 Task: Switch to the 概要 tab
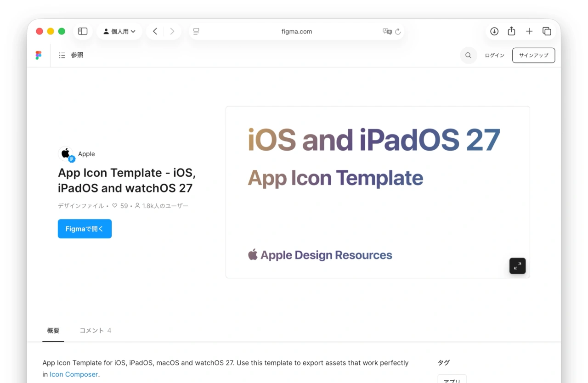(53, 331)
